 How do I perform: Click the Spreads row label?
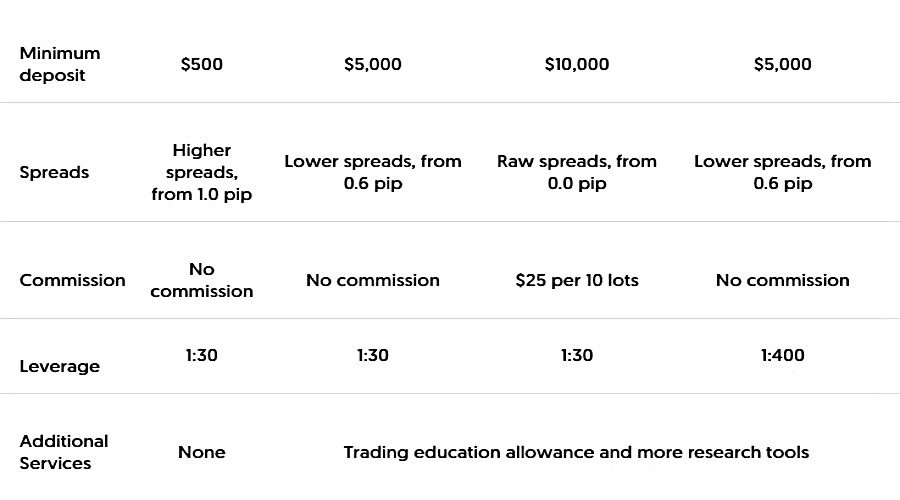[54, 172]
